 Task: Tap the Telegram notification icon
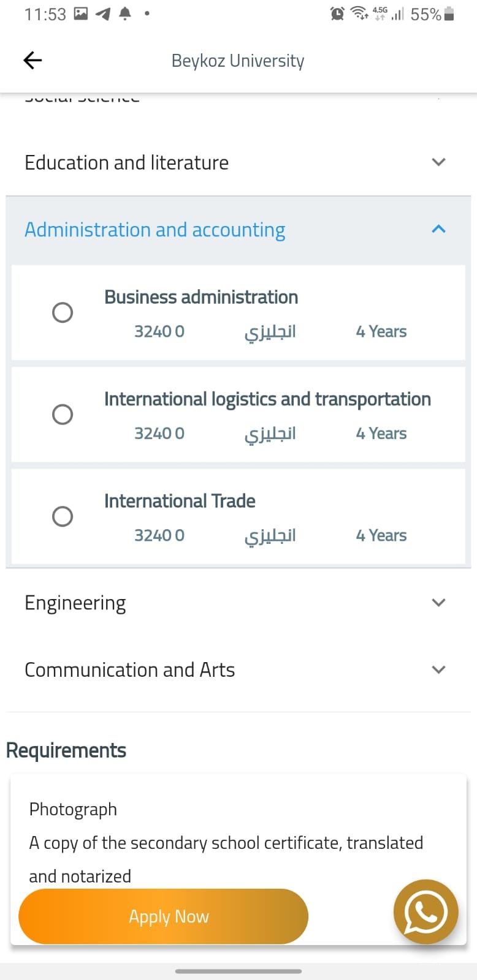coord(103,13)
